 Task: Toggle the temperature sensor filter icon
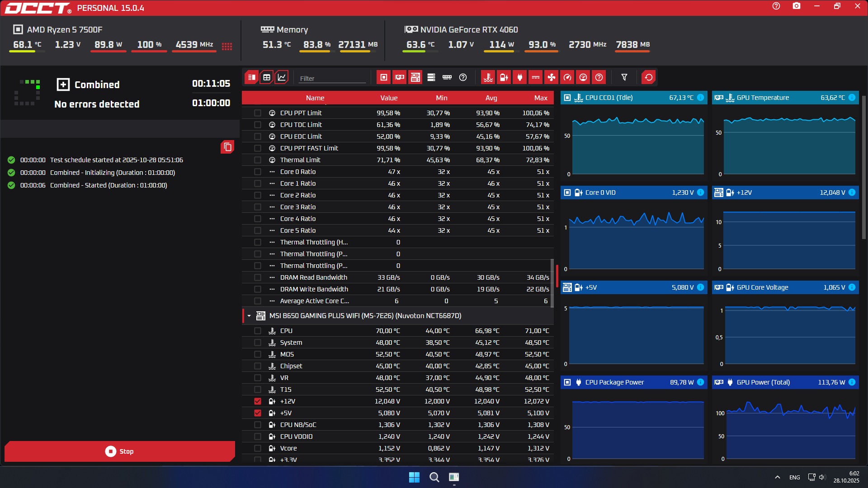pyautogui.click(x=488, y=77)
